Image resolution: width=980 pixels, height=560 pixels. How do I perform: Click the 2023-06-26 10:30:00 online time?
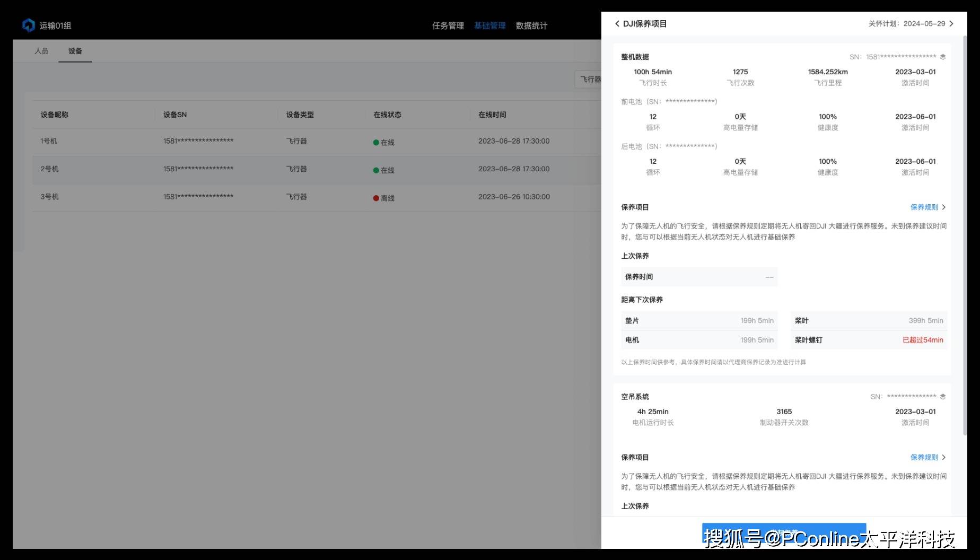514,197
